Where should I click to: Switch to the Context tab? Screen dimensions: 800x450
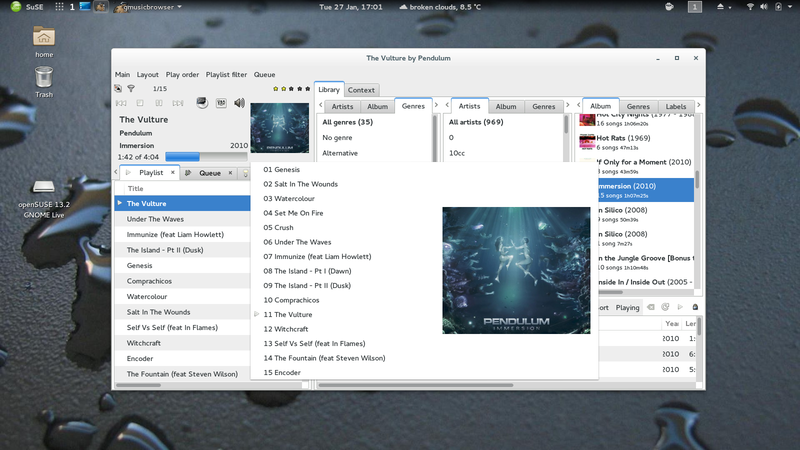coord(361,90)
